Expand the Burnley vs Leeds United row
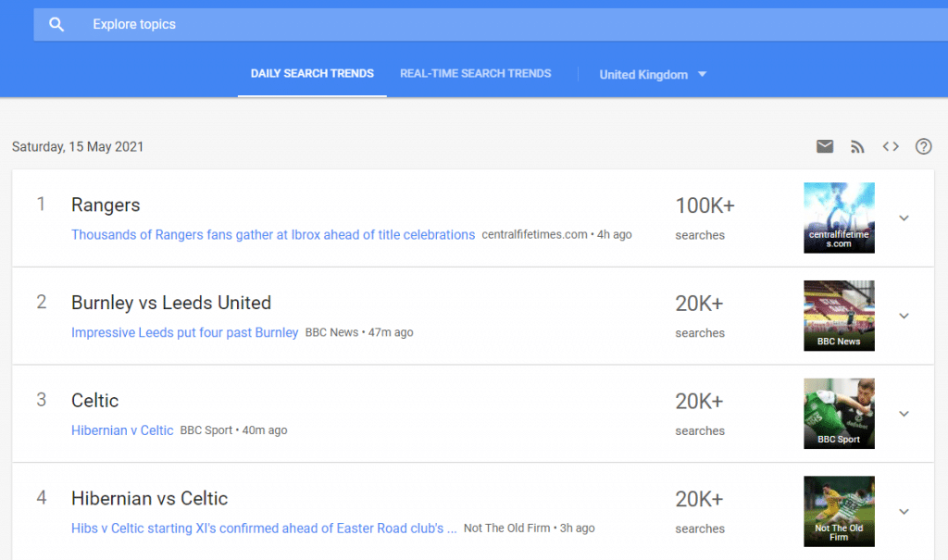Image resolution: width=948 pixels, height=560 pixels. pos(904,316)
